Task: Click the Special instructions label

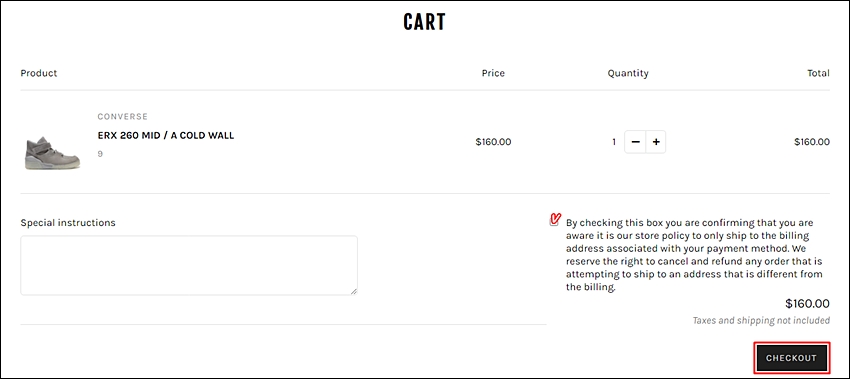Action: coord(68,223)
